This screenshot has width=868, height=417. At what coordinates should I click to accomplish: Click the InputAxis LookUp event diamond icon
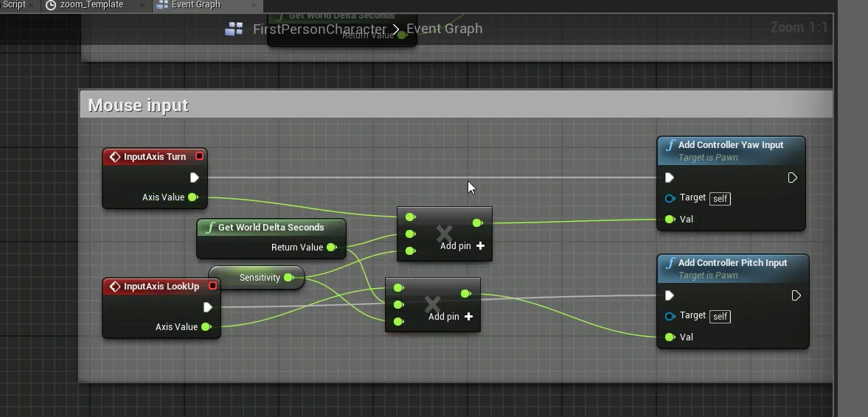click(114, 287)
